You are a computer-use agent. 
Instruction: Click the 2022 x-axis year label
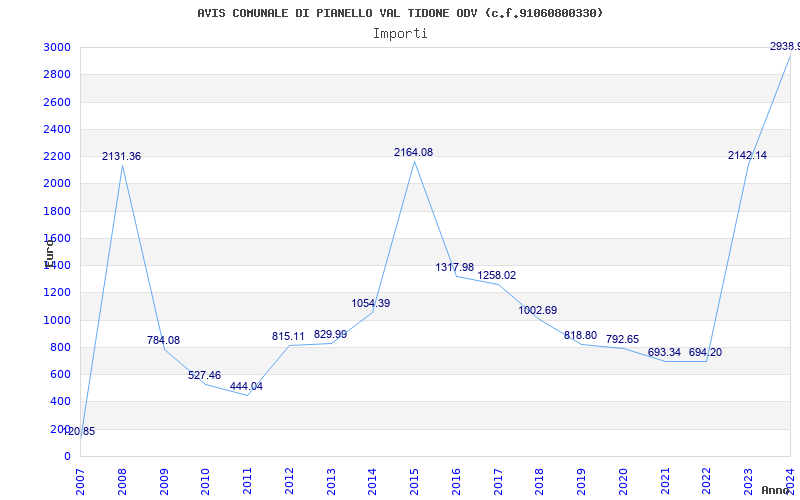coord(707,481)
